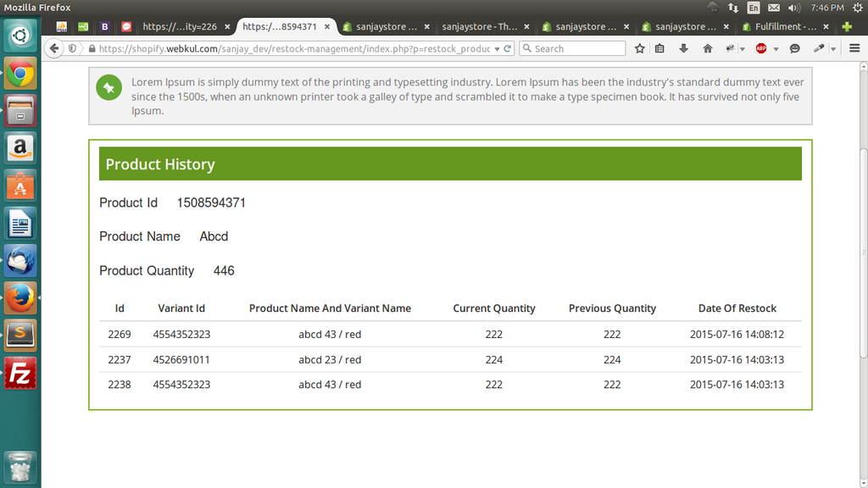Screen dimensions: 868x488
Task: Go to Firefox home page icon
Action: click(708, 48)
